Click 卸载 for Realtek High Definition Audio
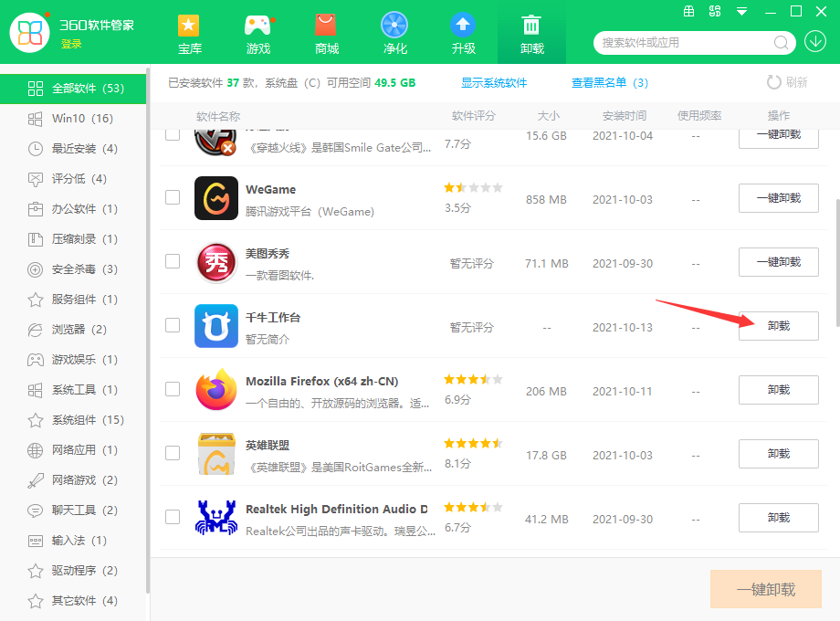 pos(779,518)
